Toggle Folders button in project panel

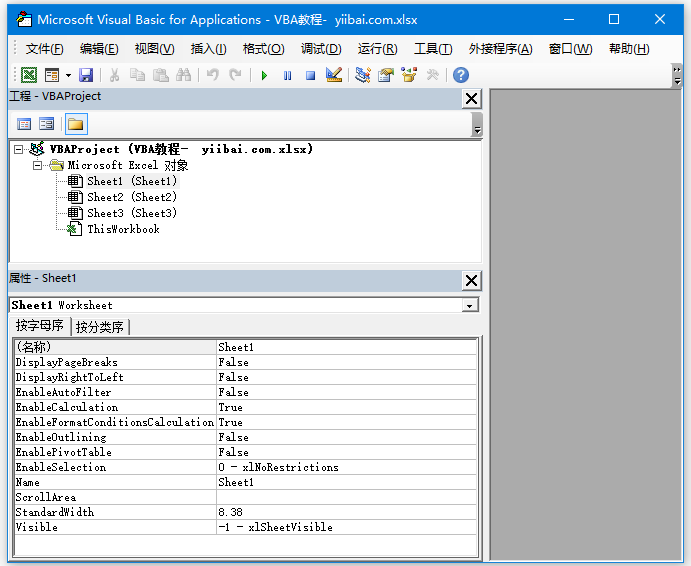76,124
